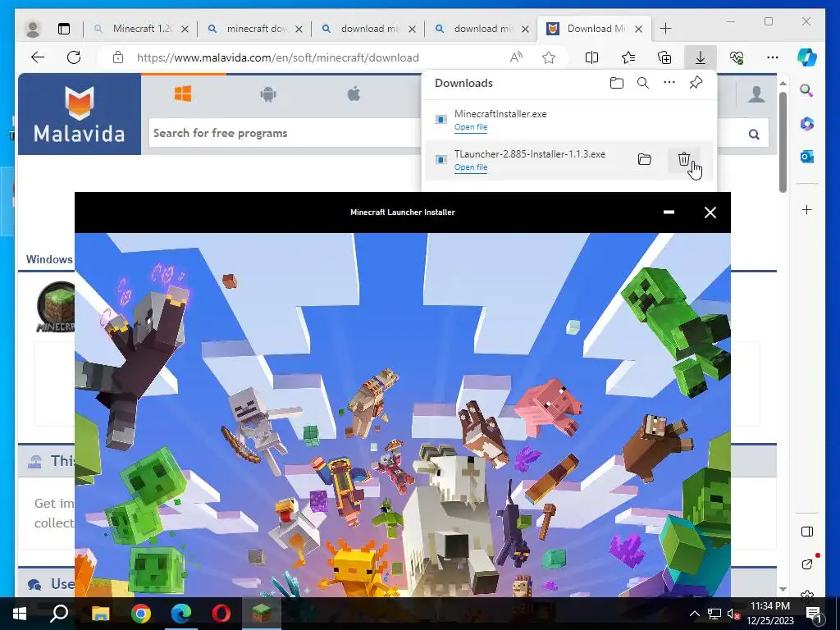Viewport: 840px width, 630px height.
Task: Launch Chrome from taskbar
Action: pyautogui.click(x=140, y=614)
